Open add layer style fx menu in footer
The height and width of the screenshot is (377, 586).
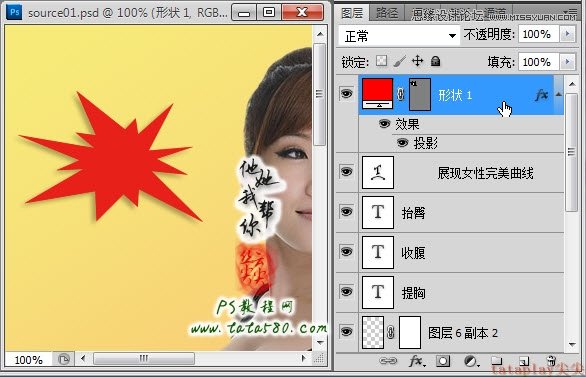pyautogui.click(x=417, y=361)
